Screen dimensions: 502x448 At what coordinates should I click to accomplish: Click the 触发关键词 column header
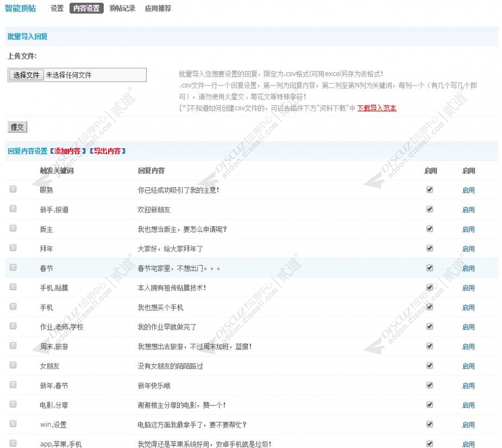[x=57, y=171]
